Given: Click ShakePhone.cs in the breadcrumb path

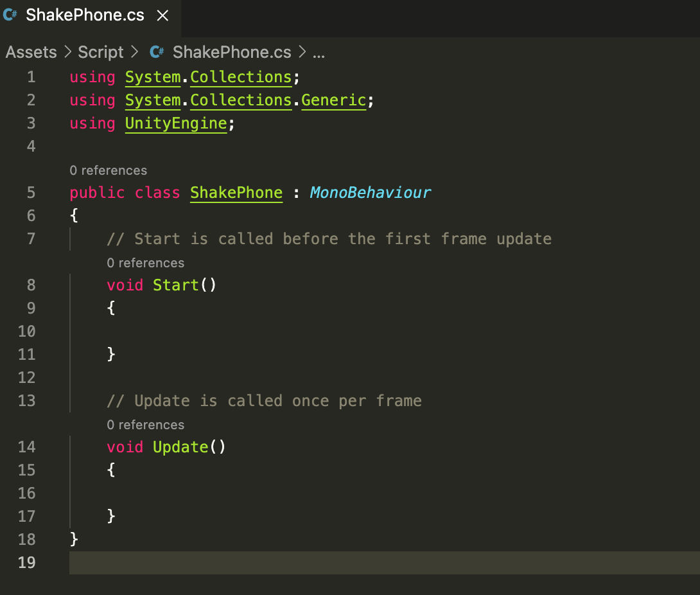Looking at the screenshot, I should coord(231,52).
